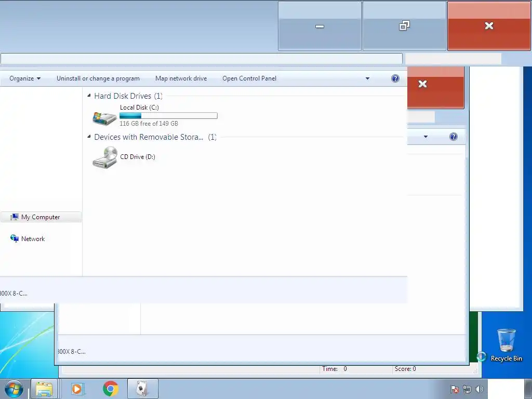This screenshot has height=399, width=532.
Task: Click the Network icon in the sidebar
Action: coord(14,238)
